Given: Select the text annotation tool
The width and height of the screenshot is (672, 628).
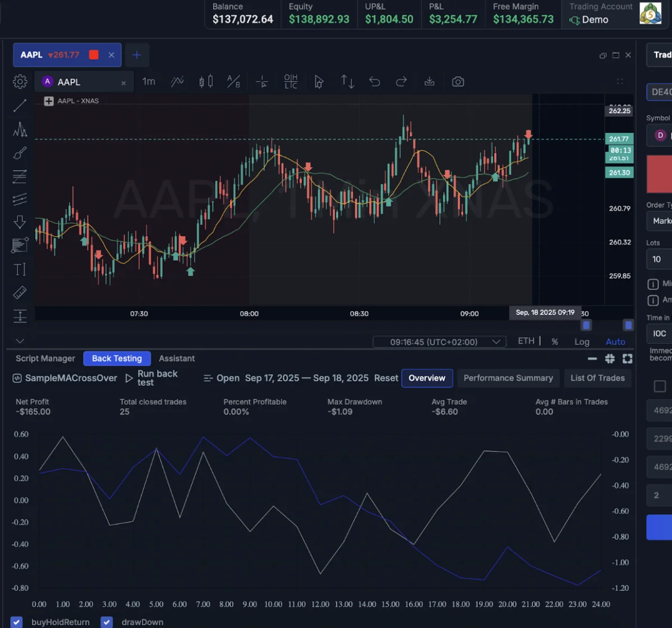Looking at the screenshot, I should coord(20,270).
